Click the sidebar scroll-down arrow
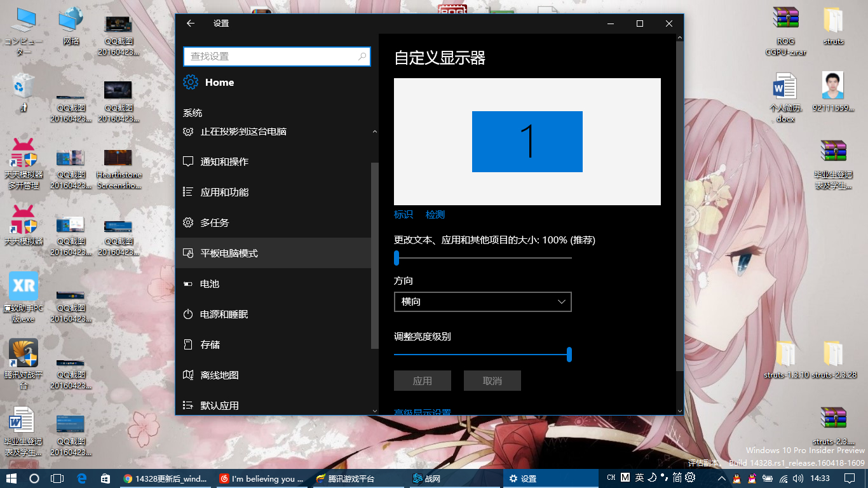Screen dimensions: 868x488 coord(374,410)
